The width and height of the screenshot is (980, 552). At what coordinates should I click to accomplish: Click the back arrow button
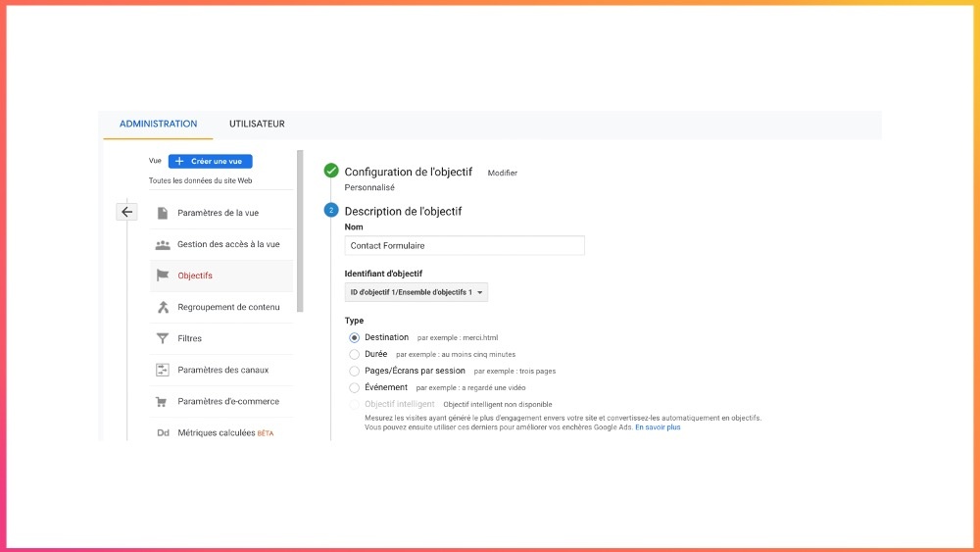[x=126, y=212]
